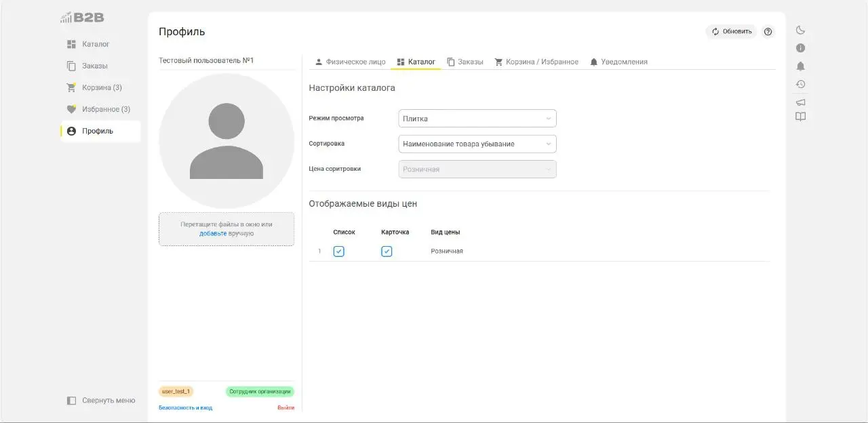Uncheck the Список checkbox for Розничная price
Screen dimensions: 868x423
[x=338, y=251]
